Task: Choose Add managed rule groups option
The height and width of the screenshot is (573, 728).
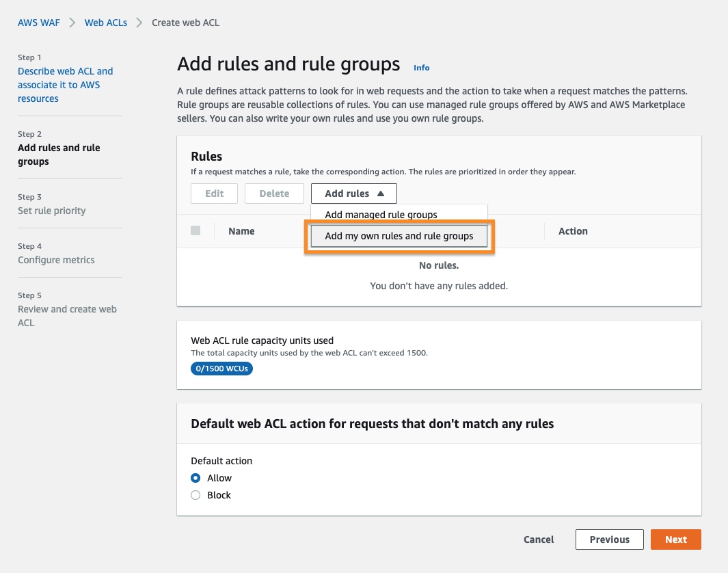Action: (381, 215)
